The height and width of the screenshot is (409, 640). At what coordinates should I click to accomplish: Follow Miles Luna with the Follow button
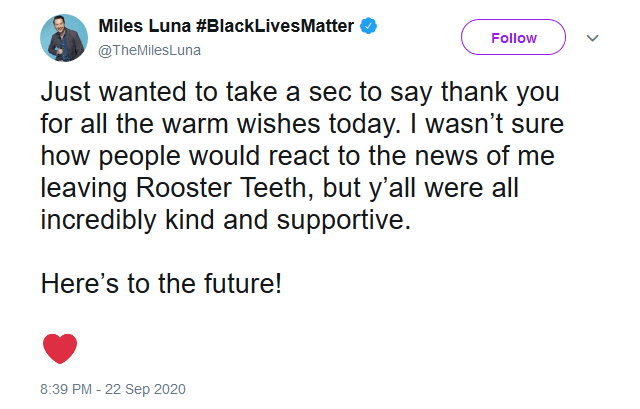(x=513, y=37)
